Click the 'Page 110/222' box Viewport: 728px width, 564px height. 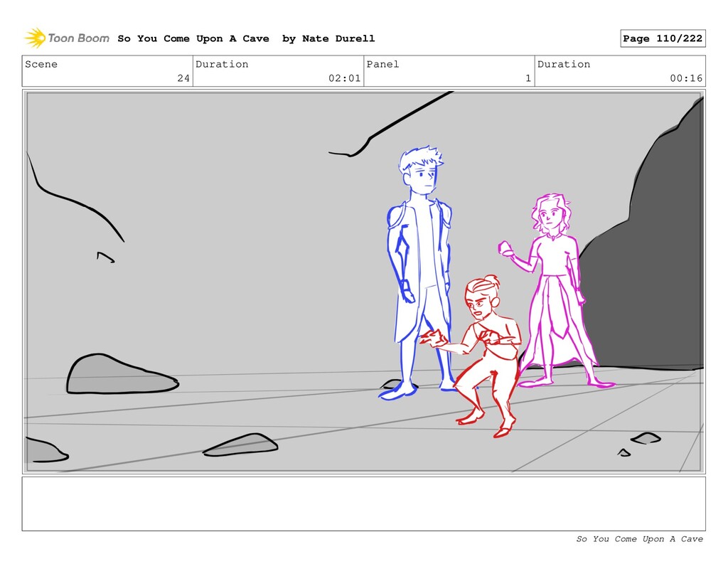(x=663, y=38)
